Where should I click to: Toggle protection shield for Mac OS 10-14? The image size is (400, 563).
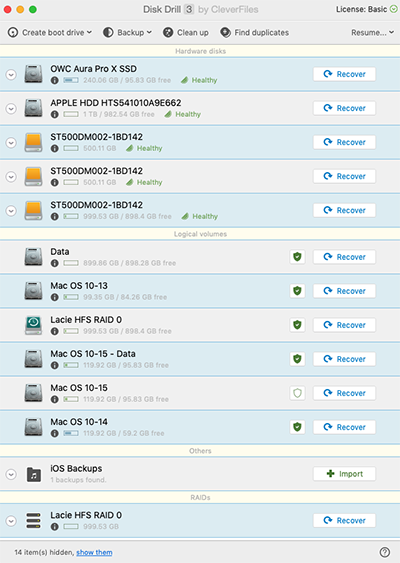coord(297,427)
